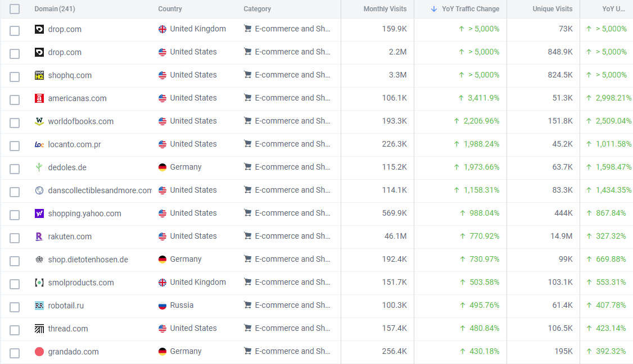Viewport: 633px width, 364px height.
Task: Click the worldofbooks.com logo icon
Action: pyautogui.click(x=39, y=121)
